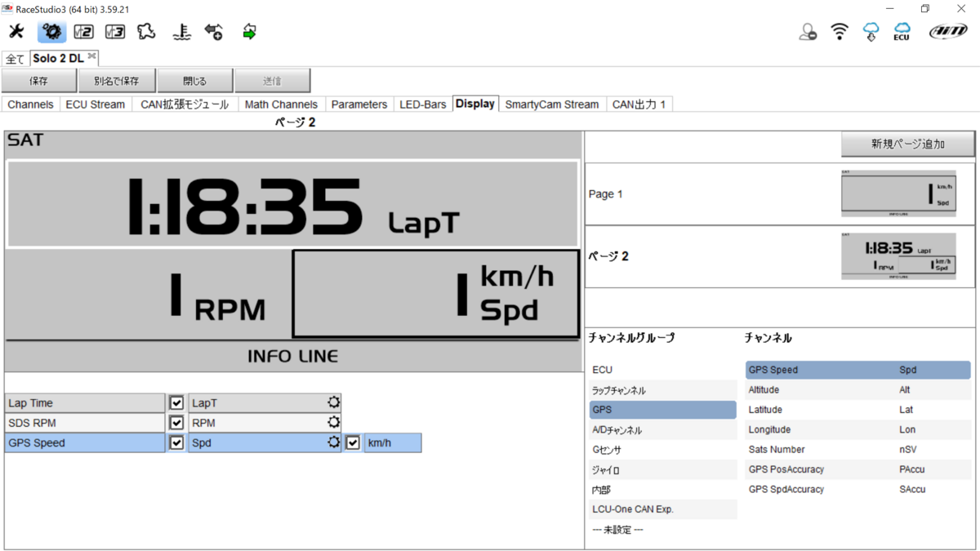980x551 pixels.
Task: Open settings gear for LapT field
Action: pos(333,402)
